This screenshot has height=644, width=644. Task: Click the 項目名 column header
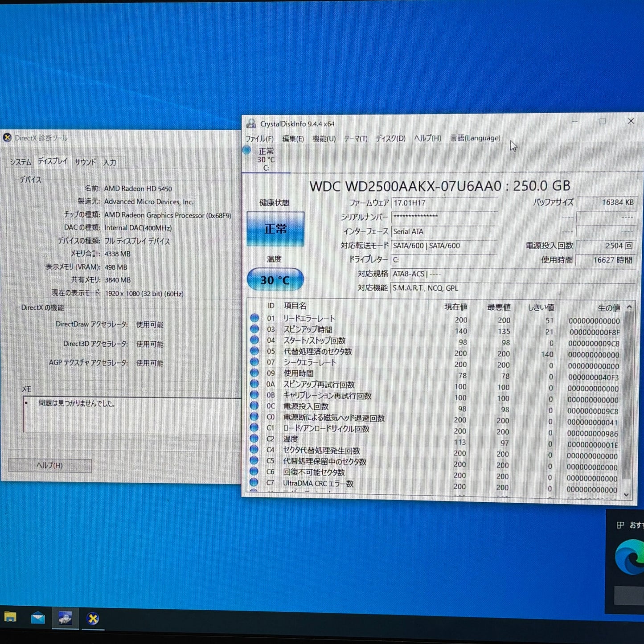point(295,306)
